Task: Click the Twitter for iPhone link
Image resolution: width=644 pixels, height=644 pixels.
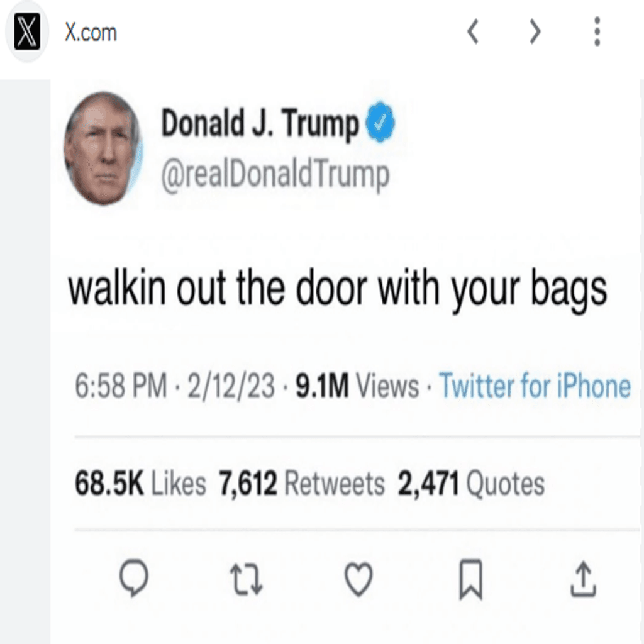Action: tap(535, 386)
